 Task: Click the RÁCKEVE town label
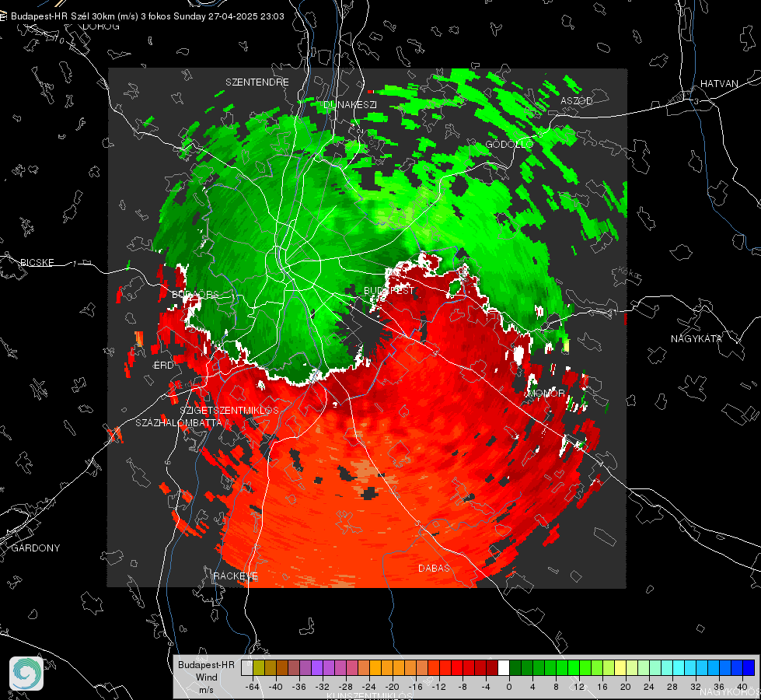(236, 576)
